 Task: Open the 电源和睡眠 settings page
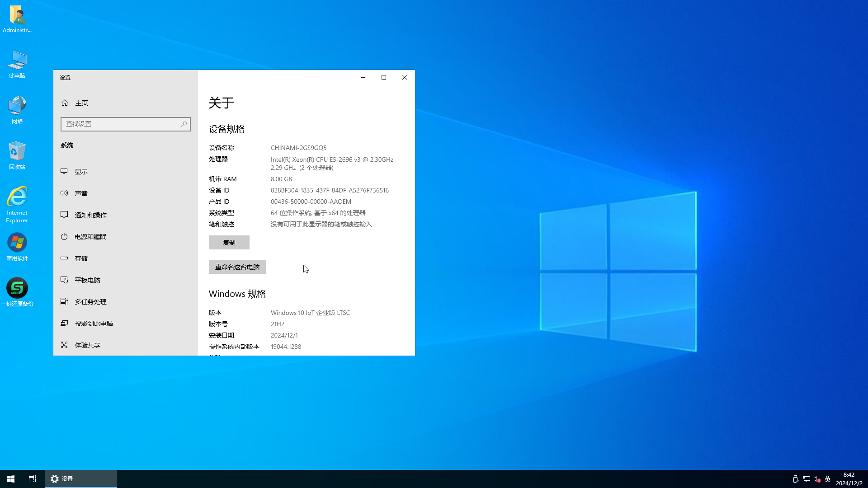coord(126,237)
